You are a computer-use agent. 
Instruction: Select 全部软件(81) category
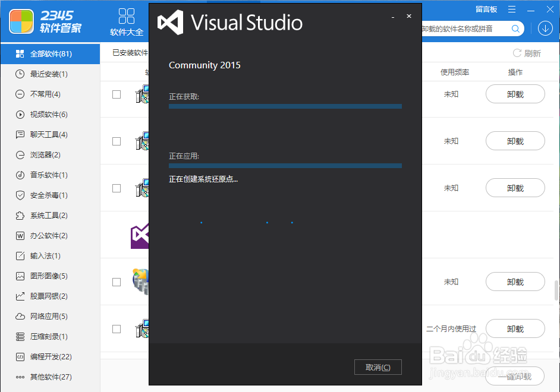(x=50, y=54)
